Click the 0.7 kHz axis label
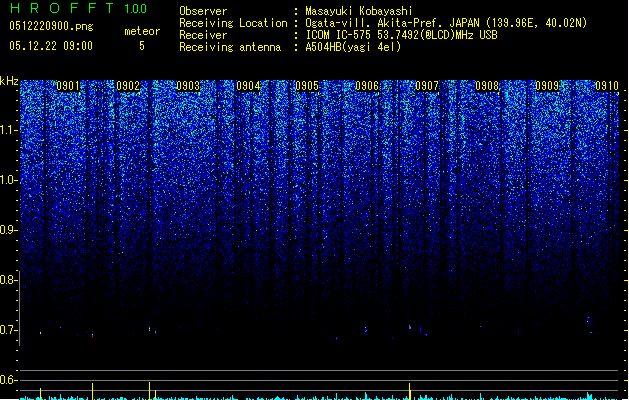 click(8, 330)
